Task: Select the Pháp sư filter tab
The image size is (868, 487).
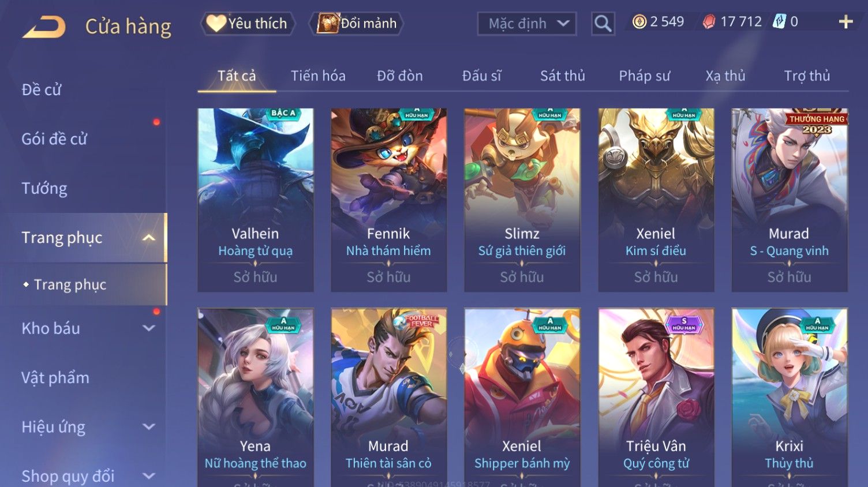Action: [644, 76]
